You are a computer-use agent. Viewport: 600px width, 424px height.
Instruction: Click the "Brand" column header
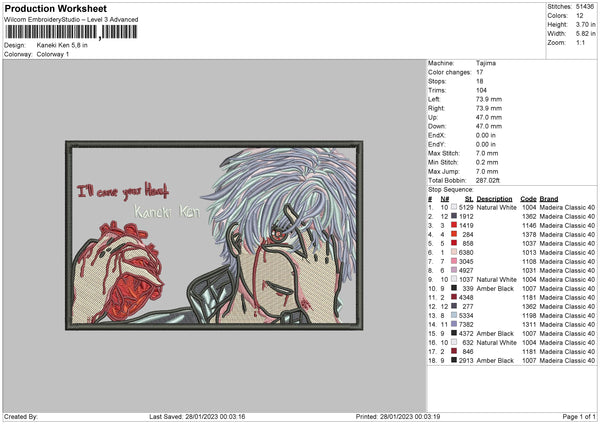click(x=549, y=199)
